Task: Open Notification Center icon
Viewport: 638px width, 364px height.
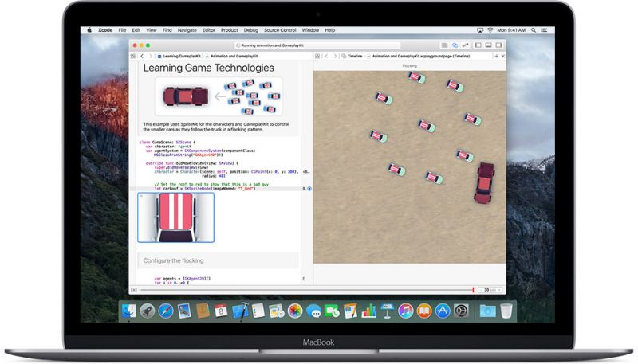Action: point(545,30)
